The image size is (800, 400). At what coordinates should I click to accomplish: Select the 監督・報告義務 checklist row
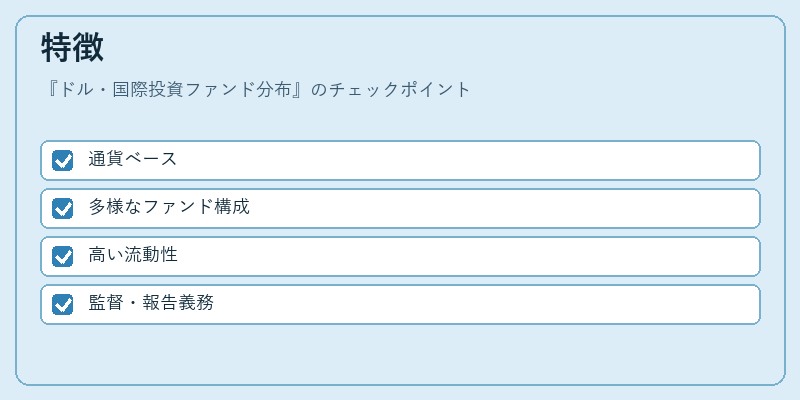click(x=401, y=304)
